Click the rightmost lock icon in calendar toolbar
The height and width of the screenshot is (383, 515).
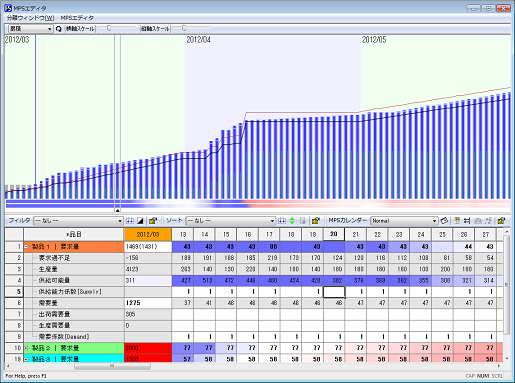(x=501, y=221)
